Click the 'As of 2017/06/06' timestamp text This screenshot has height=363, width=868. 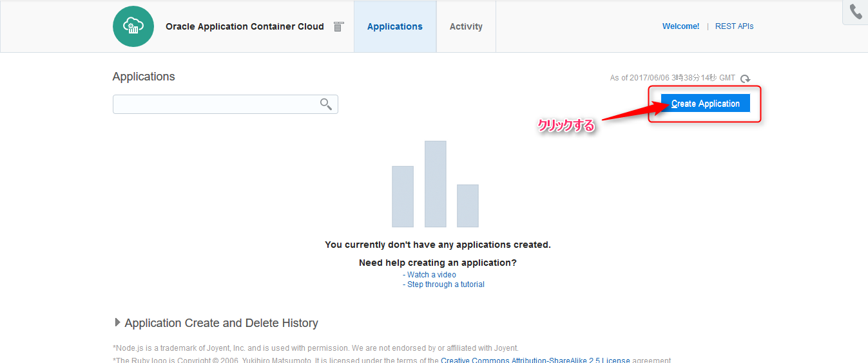673,78
